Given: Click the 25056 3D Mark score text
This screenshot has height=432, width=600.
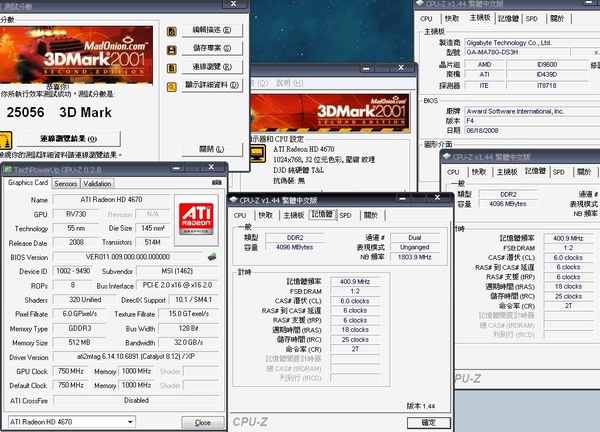Looking at the screenshot, I should tap(59, 112).
